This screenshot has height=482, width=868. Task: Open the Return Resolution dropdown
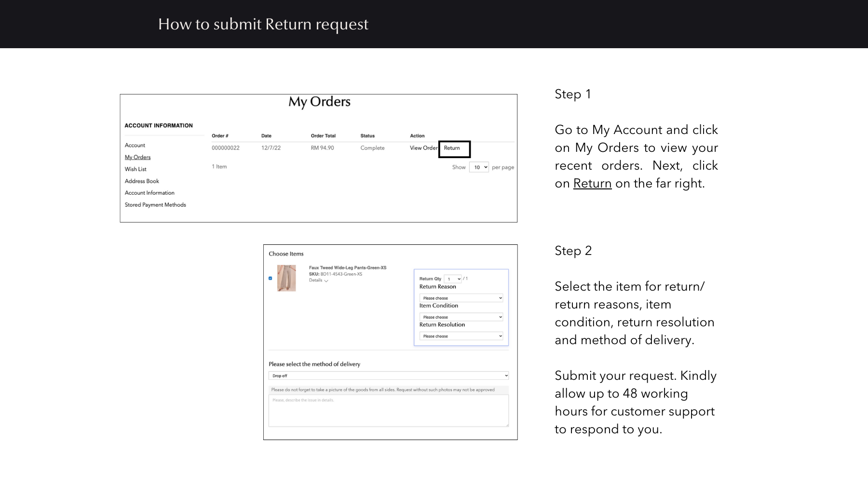coord(461,336)
